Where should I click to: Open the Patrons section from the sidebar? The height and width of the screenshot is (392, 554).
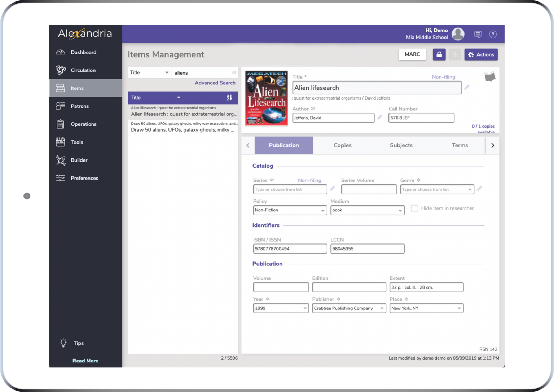tap(80, 106)
